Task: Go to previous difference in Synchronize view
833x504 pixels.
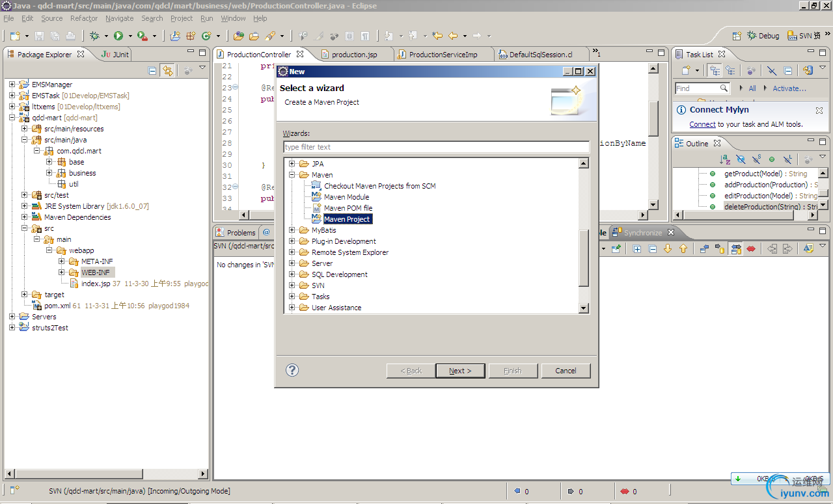Action: point(683,248)
